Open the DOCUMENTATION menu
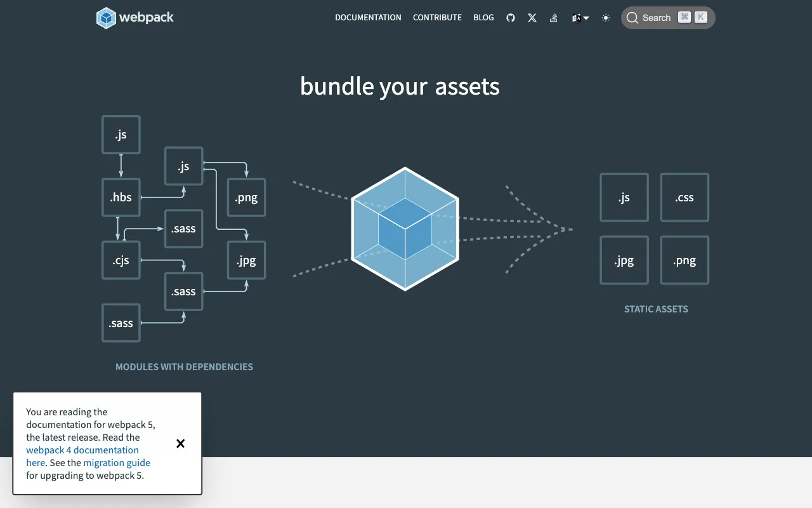Viewport: 812px width, 508px height. coord(368,18)
